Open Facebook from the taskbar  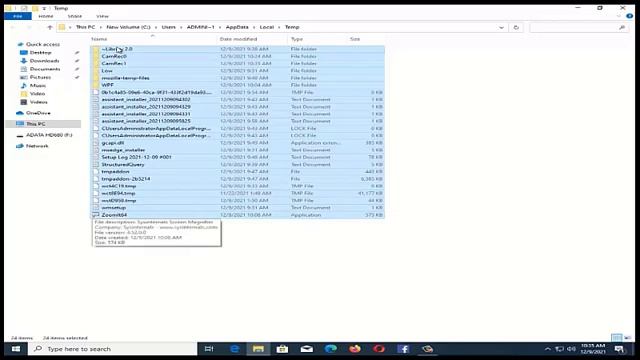(403, 349)
